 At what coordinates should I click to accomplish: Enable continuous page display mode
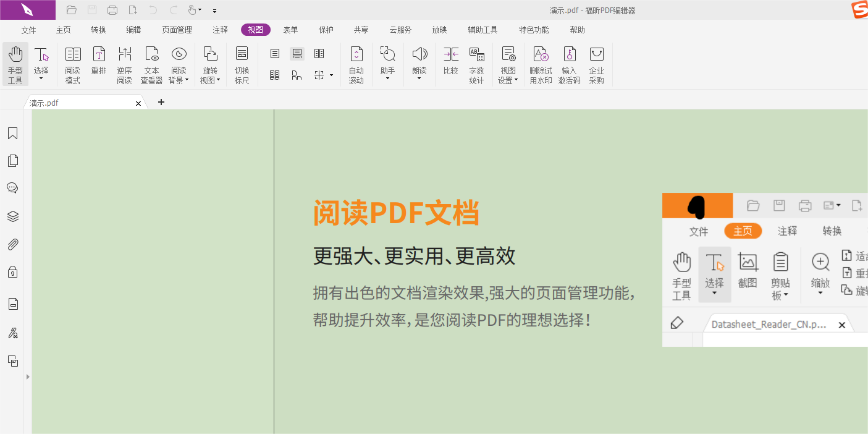point(297,53)
